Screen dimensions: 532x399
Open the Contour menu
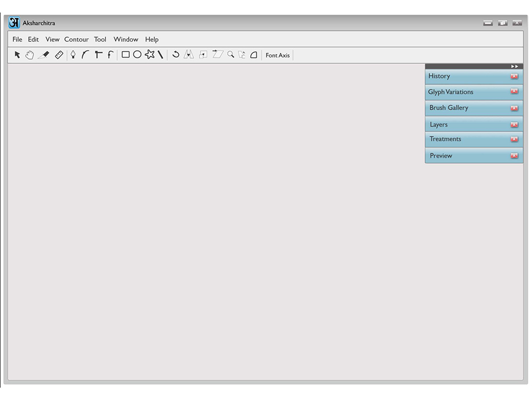(76, 39)
